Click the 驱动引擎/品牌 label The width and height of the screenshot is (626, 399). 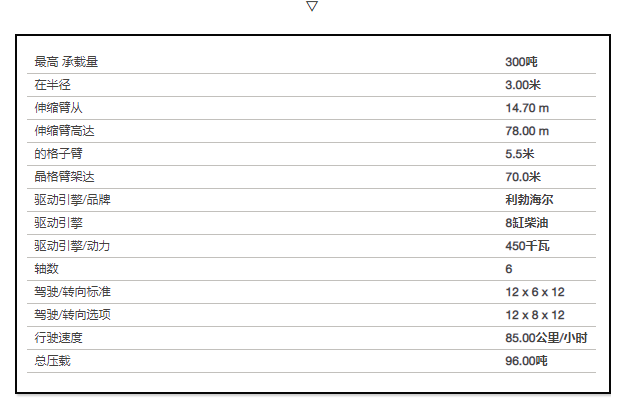72,200
